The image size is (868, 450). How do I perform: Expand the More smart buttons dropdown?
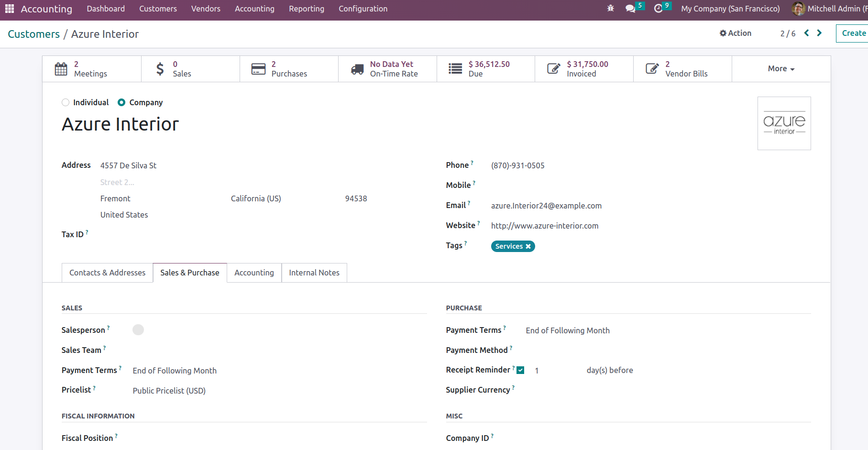pos(781,69)
